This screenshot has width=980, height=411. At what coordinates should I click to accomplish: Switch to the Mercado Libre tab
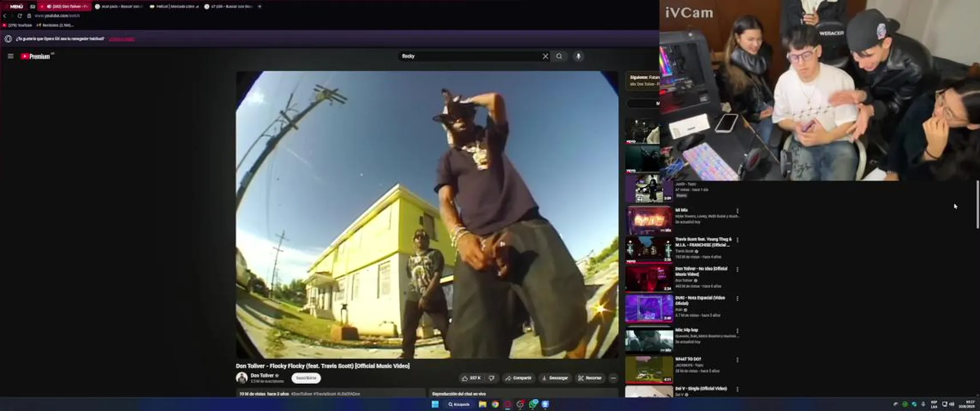(174, 6)
